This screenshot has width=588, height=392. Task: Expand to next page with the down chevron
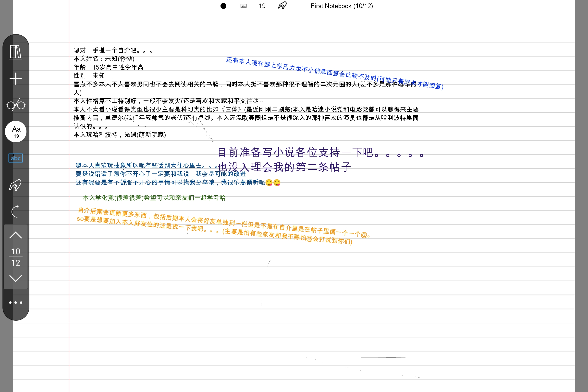[15, 279]
